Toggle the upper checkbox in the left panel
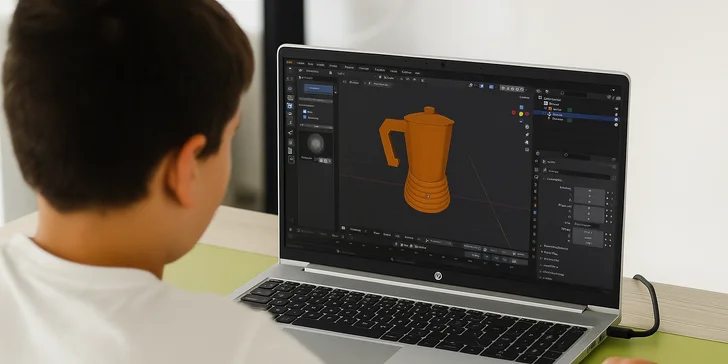Image resolution: width=728 pixels, height=364 pixels. pos(305,111)
